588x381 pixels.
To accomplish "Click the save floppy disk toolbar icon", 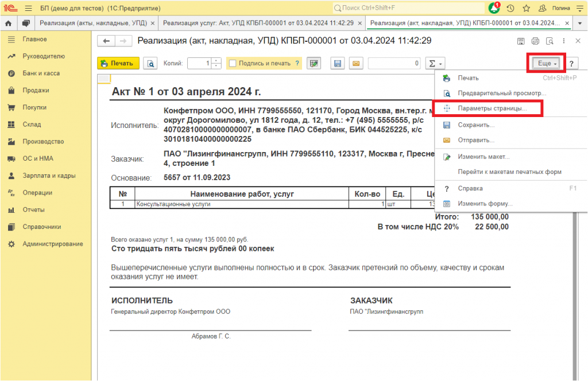I will click(338, 63).
